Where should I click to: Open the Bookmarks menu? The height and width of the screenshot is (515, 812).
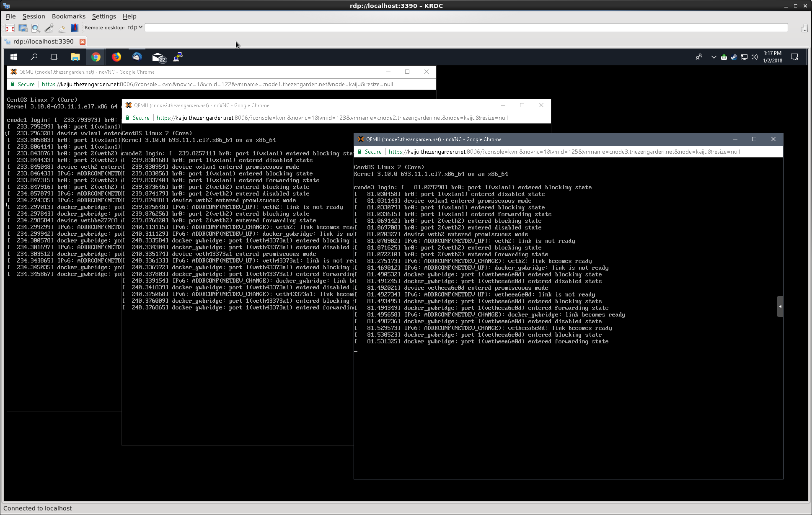[69, 16]
